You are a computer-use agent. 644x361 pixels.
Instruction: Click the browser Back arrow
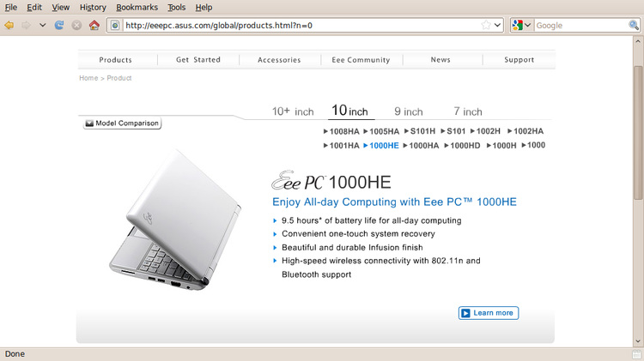[x=9, y=26]
